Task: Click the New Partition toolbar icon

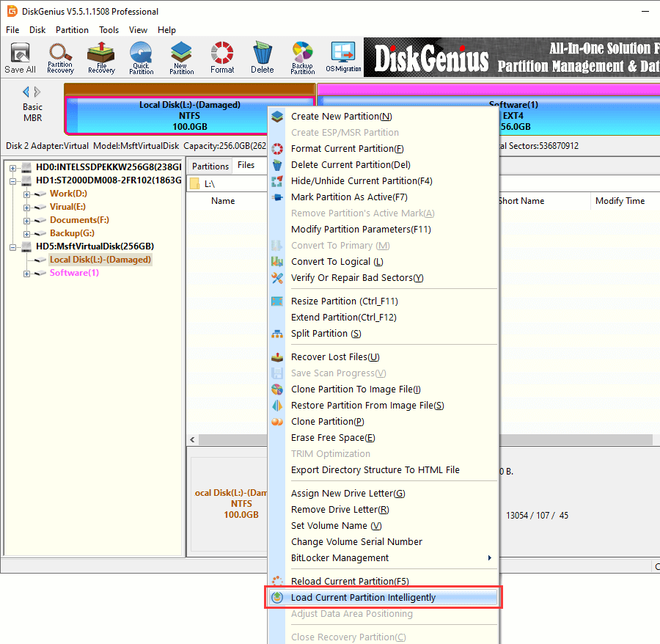Action: click(x=181, y=58)
